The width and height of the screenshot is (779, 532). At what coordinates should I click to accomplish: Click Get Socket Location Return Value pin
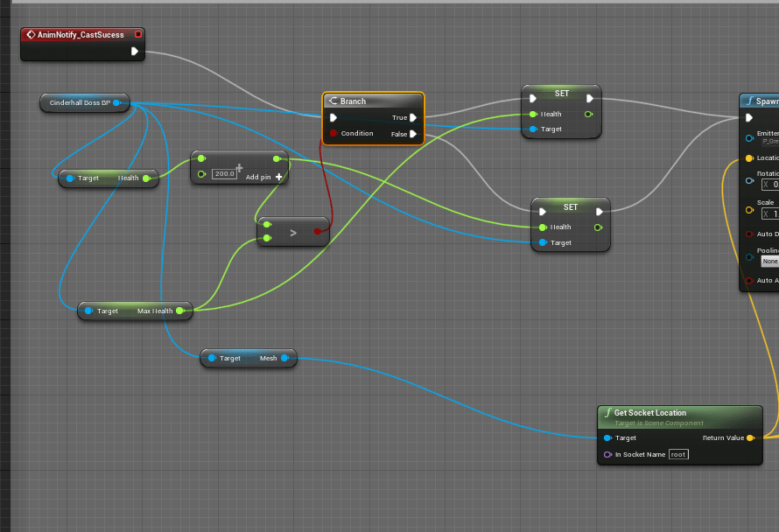[750, 437]
